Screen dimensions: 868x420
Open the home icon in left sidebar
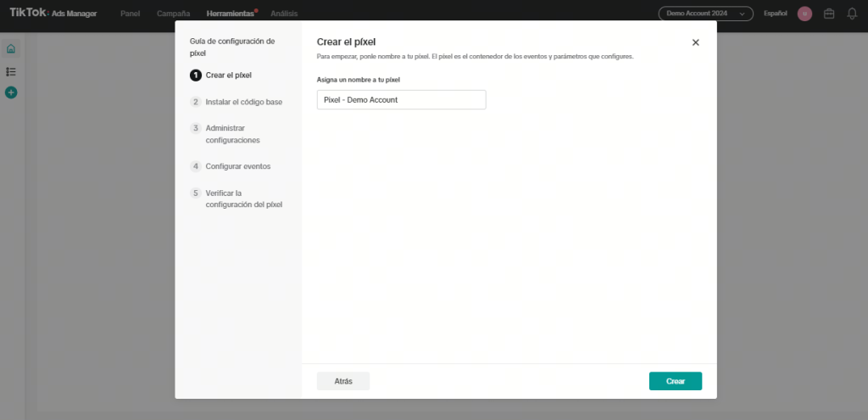pyautogui.click(x=11, y=48)
